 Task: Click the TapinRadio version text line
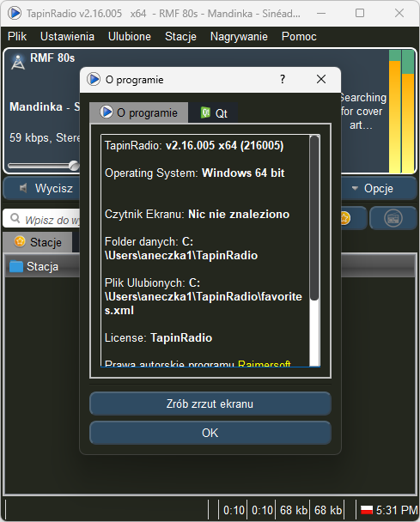194,145
